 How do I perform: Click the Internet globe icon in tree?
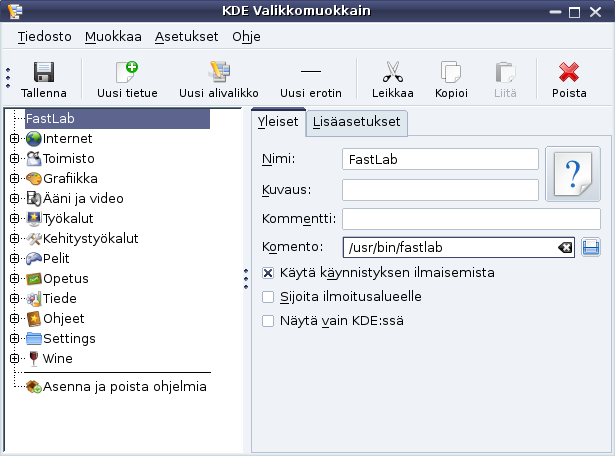(34, 138)
